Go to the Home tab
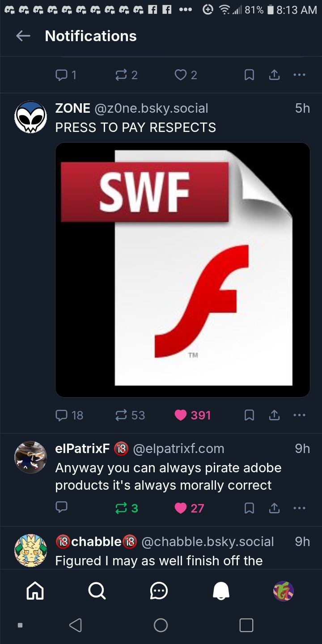The image size is (322, 644). pyautogui.click(x=35, y=591)
